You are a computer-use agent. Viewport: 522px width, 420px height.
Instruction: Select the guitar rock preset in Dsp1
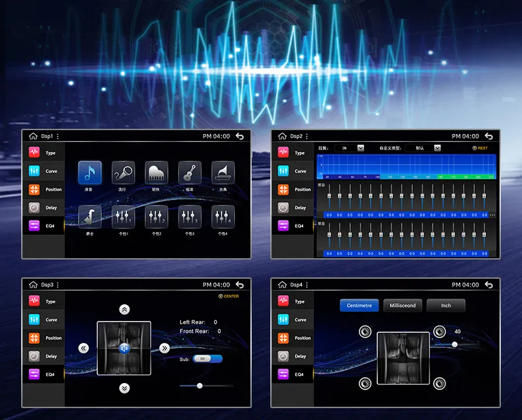click(190, 172)
